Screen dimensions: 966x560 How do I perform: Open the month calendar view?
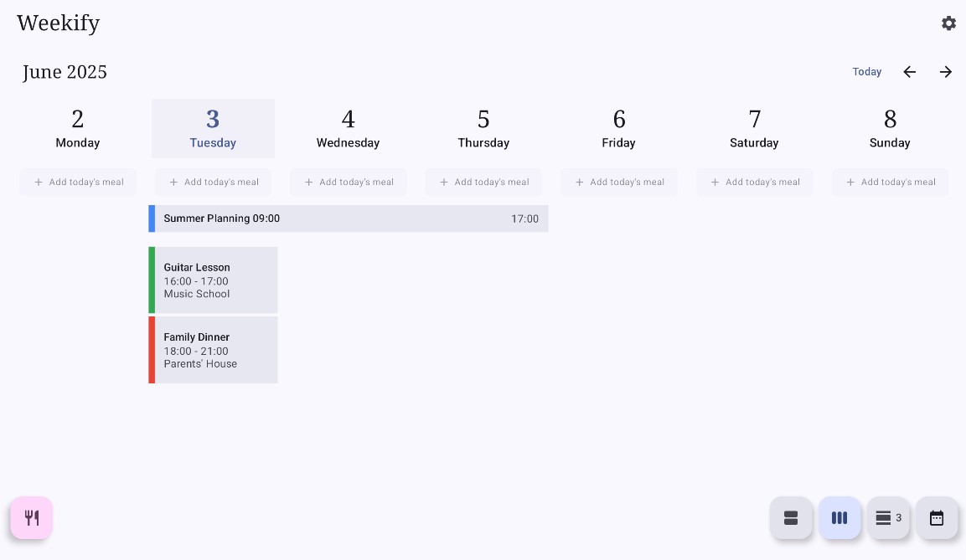[x=937, y=517]
